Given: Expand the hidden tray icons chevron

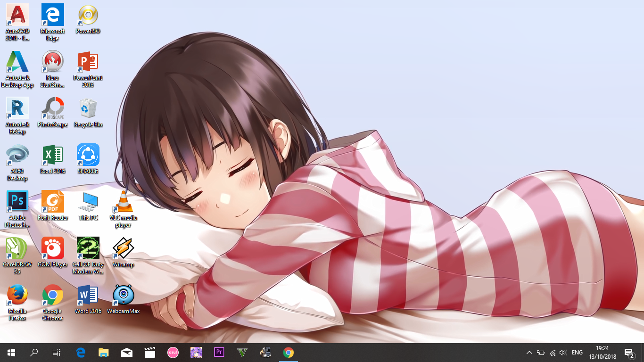Looking at the screenshot, I should point(529,353).
